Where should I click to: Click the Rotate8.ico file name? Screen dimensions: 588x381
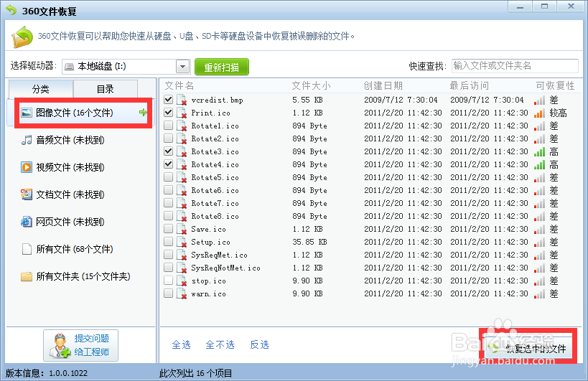215,216
